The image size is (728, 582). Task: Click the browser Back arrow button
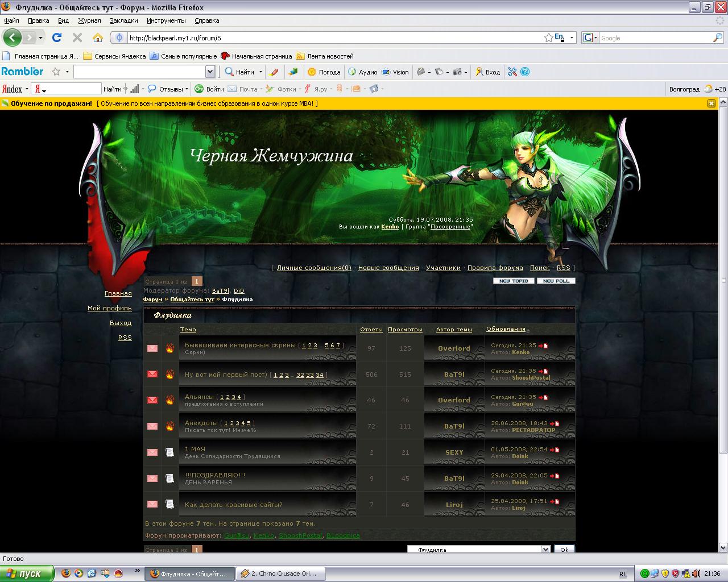tap(13, 38)
